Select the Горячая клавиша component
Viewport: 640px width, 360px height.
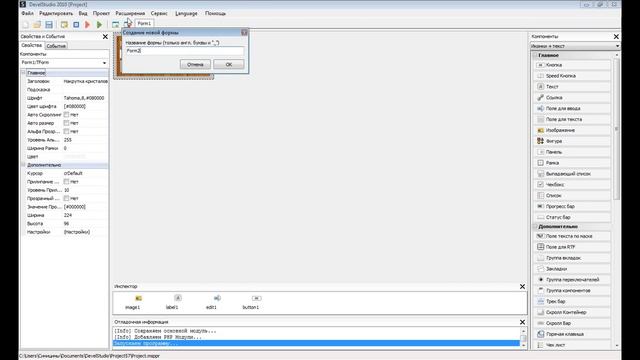pyautogui.click(x=572, y=334)
